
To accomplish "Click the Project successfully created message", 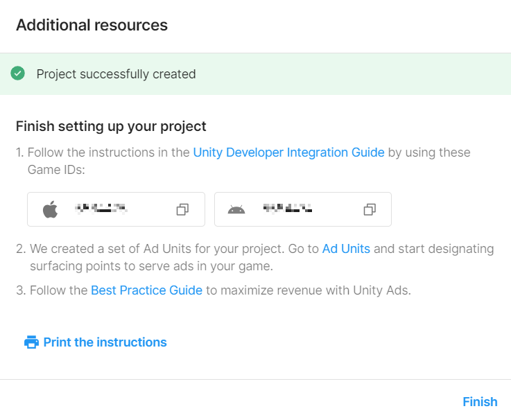I will click(x=116, y=74).
